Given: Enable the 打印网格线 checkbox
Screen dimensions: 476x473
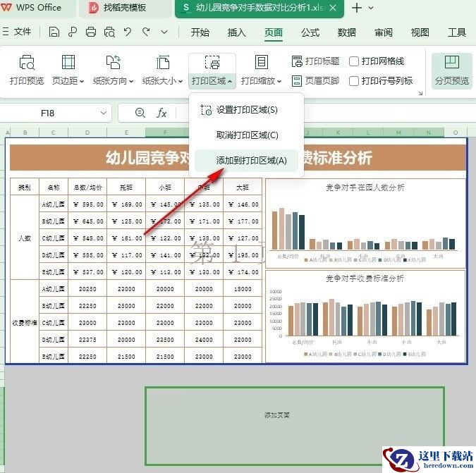Looking at the screenshot, I should [354, 61].
